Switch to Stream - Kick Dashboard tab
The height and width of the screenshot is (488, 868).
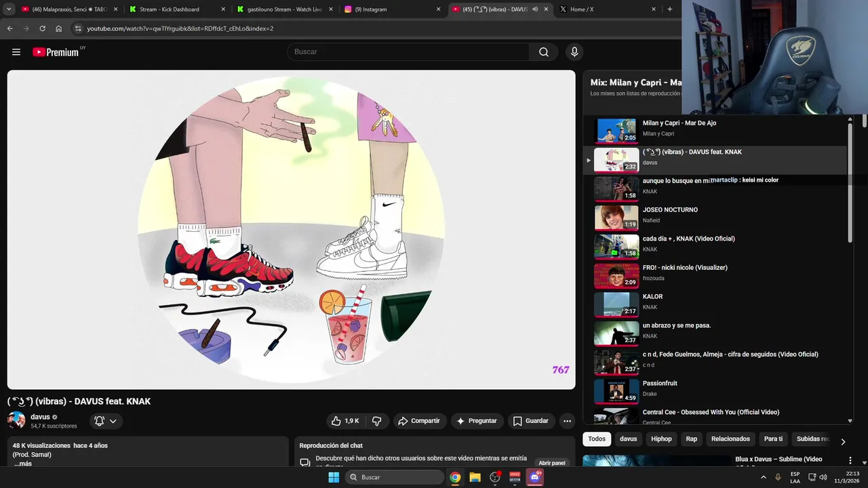(x=178, y=9)
